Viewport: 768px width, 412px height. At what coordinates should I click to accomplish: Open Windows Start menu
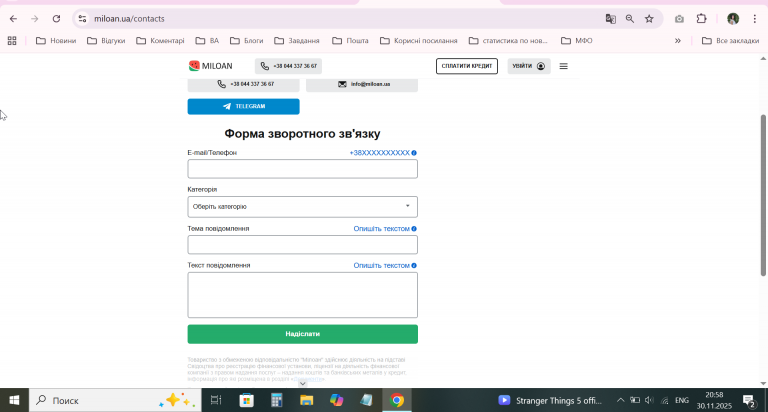coord(14,400)
